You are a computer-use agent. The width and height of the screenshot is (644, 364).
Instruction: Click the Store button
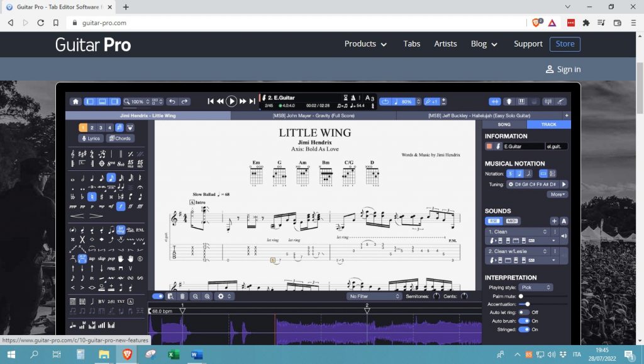[565, 44]
